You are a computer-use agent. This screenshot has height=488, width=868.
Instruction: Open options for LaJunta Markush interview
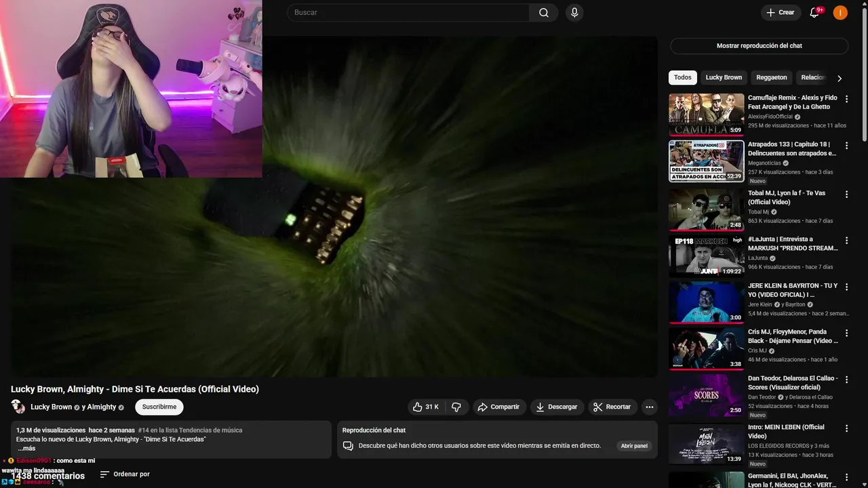pyautogui.click(x=846, y=241)
